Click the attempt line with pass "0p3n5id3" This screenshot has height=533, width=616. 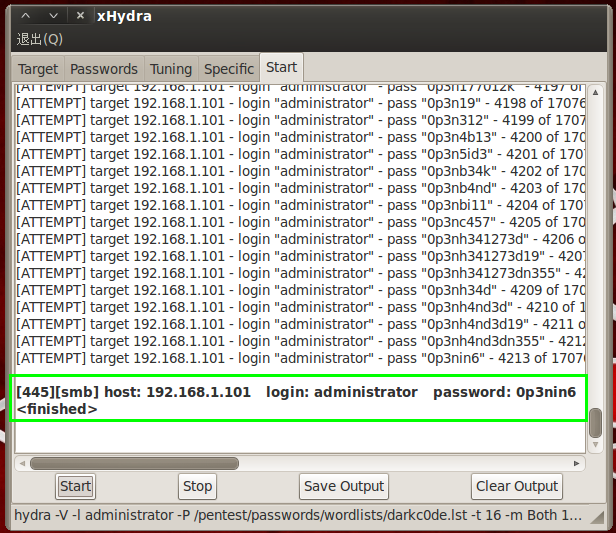coord(301,154)
